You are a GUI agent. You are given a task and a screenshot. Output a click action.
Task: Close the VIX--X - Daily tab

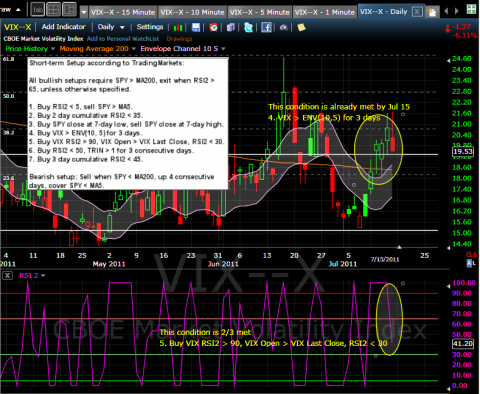click(416, 12)
